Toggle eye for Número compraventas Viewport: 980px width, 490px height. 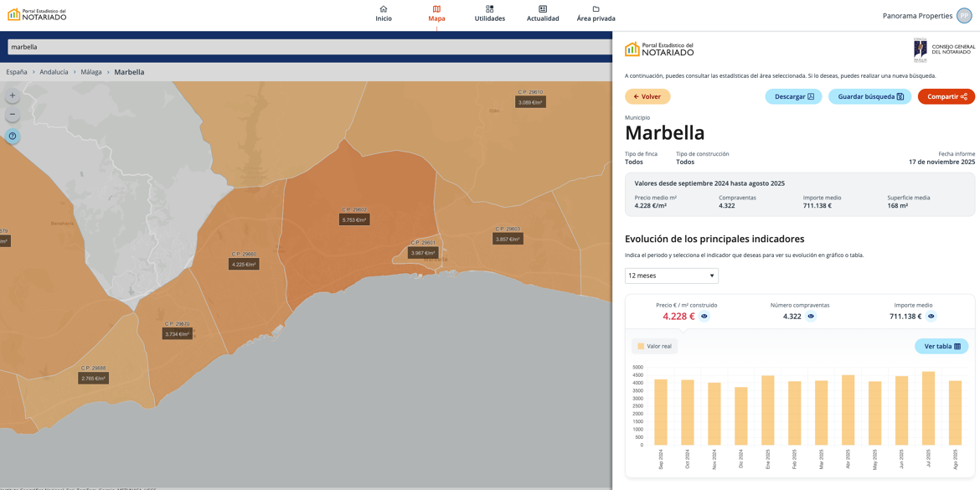coord(811,317)
